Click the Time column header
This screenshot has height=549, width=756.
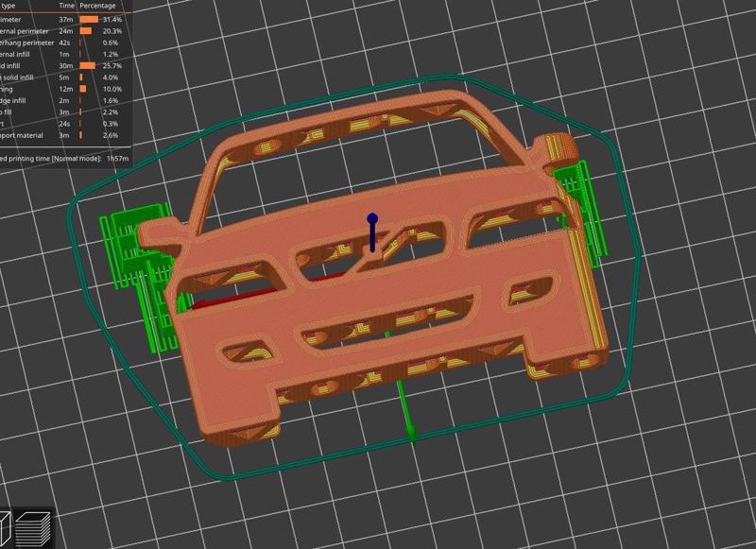(66, 6)
